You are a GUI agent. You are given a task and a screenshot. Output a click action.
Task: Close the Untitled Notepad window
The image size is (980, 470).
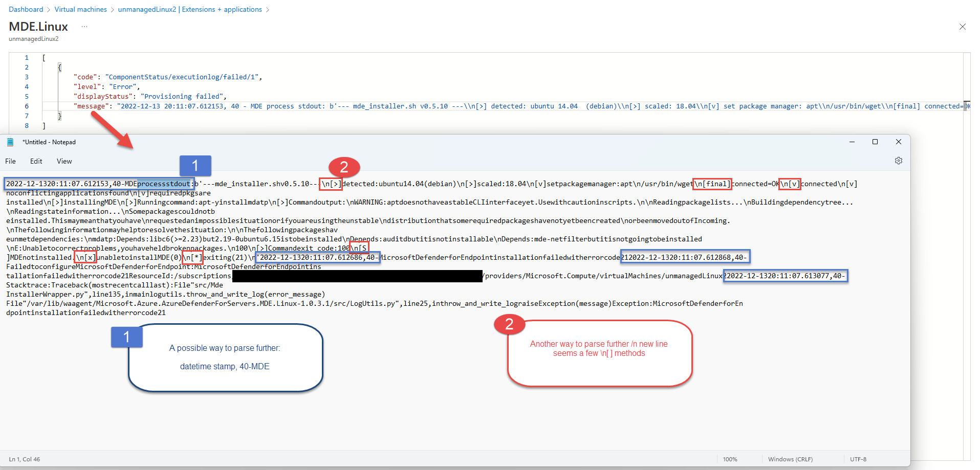pos(898,142)
